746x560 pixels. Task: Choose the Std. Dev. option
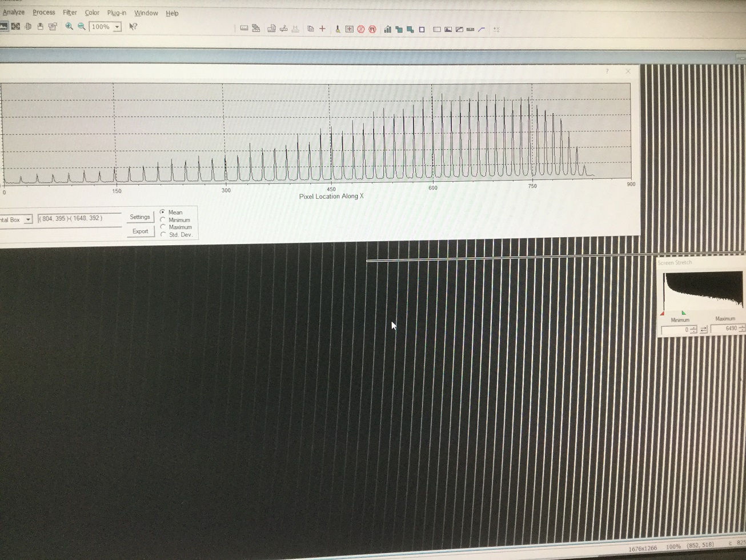[x=164, y=234]
